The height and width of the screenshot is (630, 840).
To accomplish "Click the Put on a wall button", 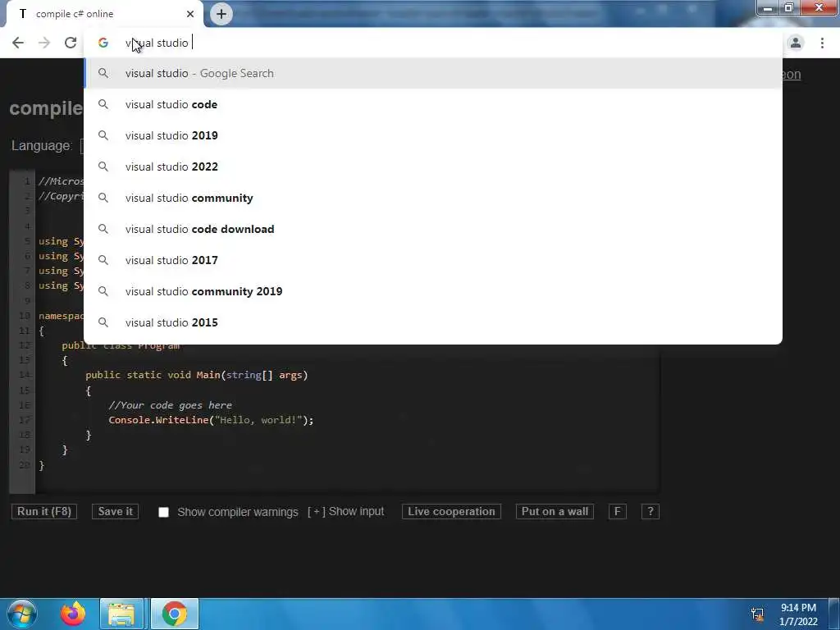I will (555, 512).
